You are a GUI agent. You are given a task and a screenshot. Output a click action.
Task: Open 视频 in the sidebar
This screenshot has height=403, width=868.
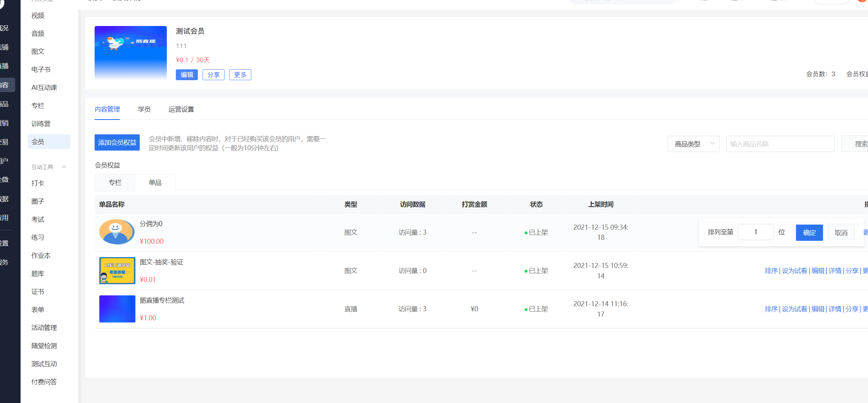tap(38, 16)
